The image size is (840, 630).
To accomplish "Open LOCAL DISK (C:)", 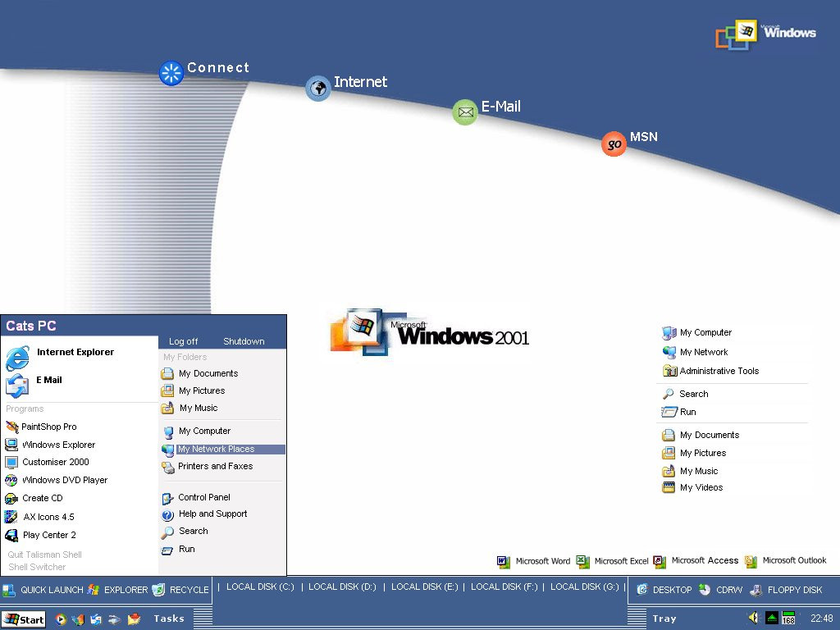I will click(x=260, y=587).
